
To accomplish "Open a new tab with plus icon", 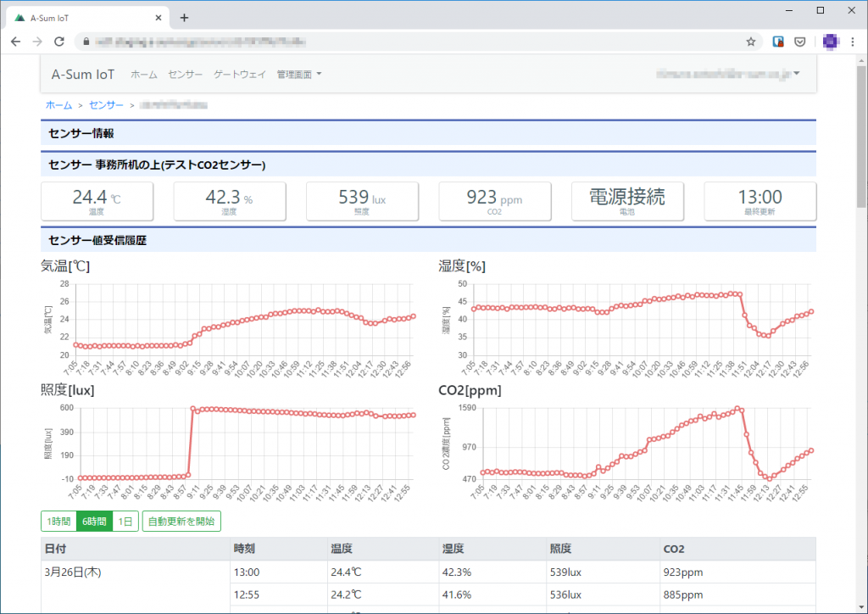I will coord(185,17).
